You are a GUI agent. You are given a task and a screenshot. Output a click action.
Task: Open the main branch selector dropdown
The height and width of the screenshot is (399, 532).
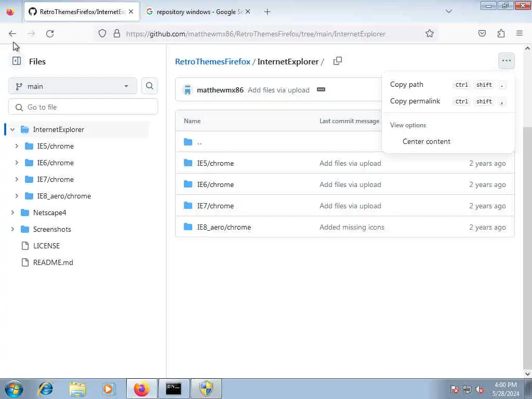pos(73,86)
